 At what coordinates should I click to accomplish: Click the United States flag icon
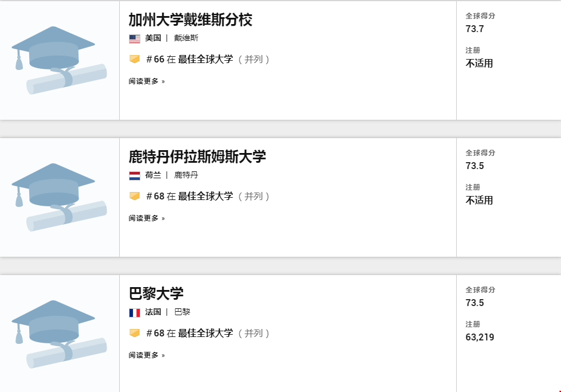135,38
